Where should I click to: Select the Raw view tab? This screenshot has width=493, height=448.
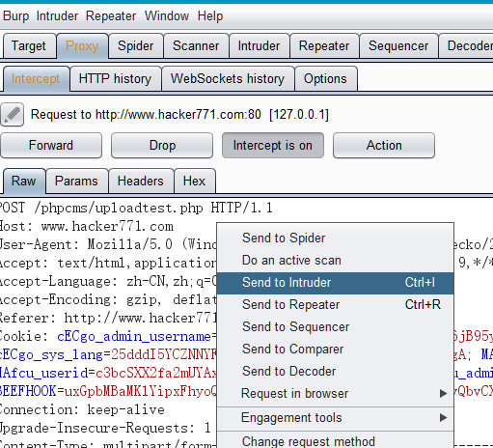(24, 181)
